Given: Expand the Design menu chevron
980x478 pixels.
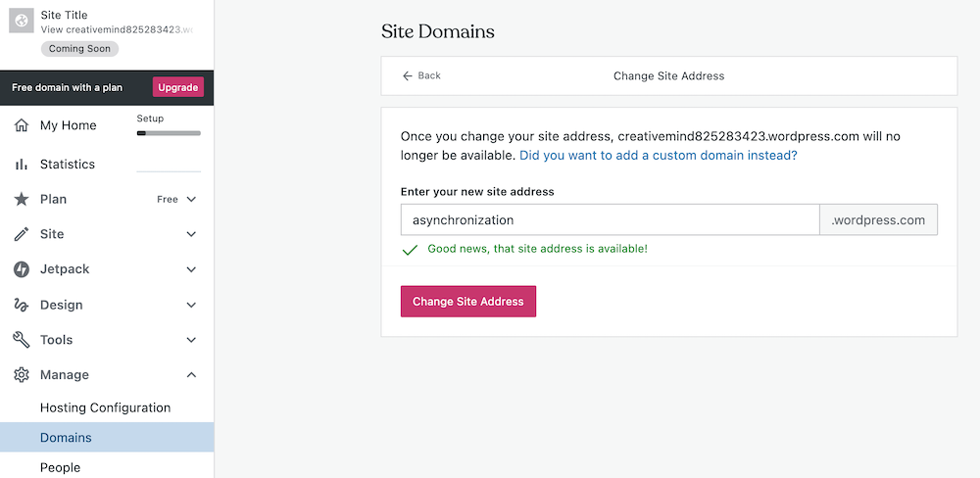Looking at the screenshot, I should click(x=191, y=305).
